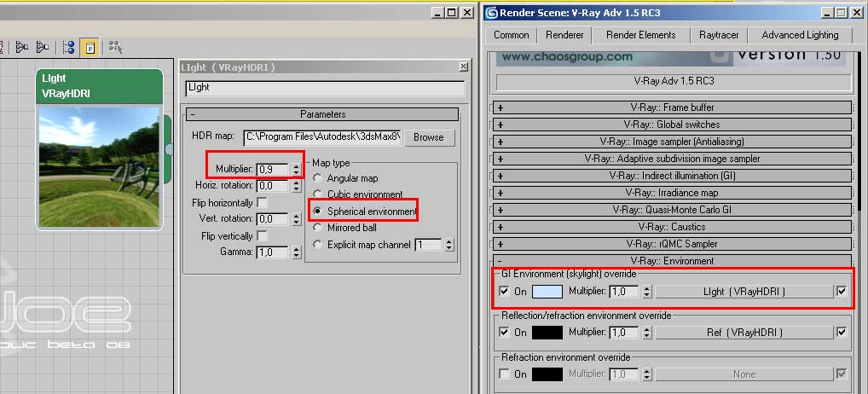Viewport: 868px width, 394px height.
Task: Toggle the highlighted parameter editor 'P' icon
Action: [x=89, y=47]
